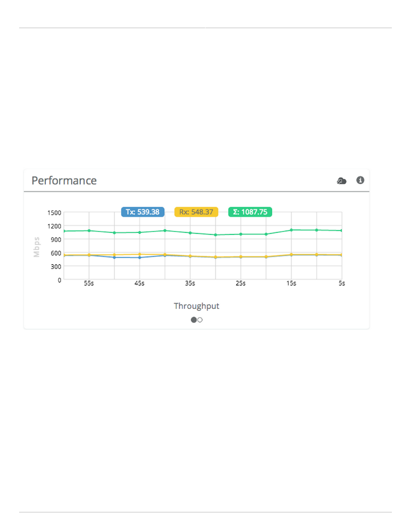Toggle the green Σ total badge
The height and width of the screenshot is (532, 411).
pos(250,212)
